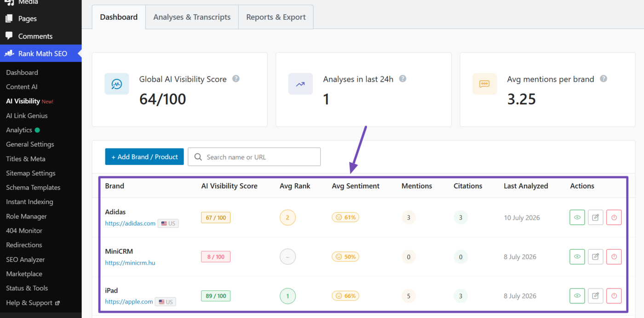This screenshot has height=318, width=644.
Task: Click the speech bubble mentions card icon
Action: click(484, 84)
